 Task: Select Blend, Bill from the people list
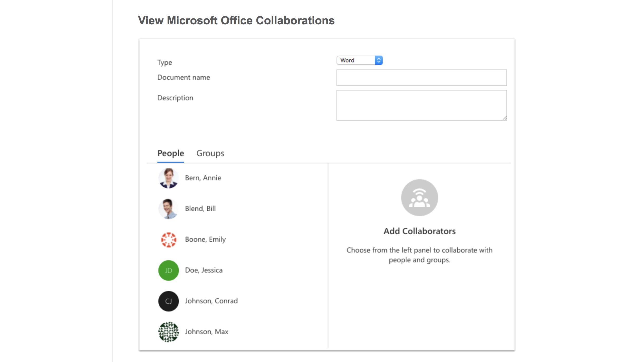tap(200, 209)
